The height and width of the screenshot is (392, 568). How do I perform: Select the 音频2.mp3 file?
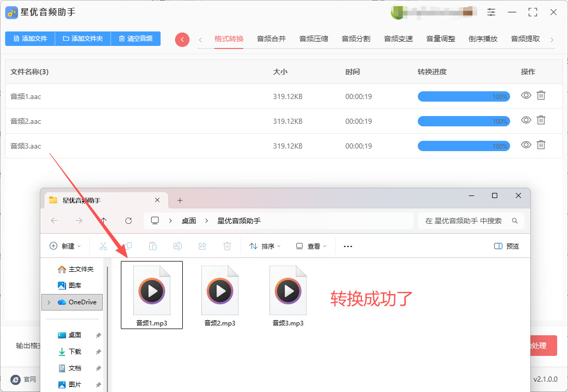220,295
